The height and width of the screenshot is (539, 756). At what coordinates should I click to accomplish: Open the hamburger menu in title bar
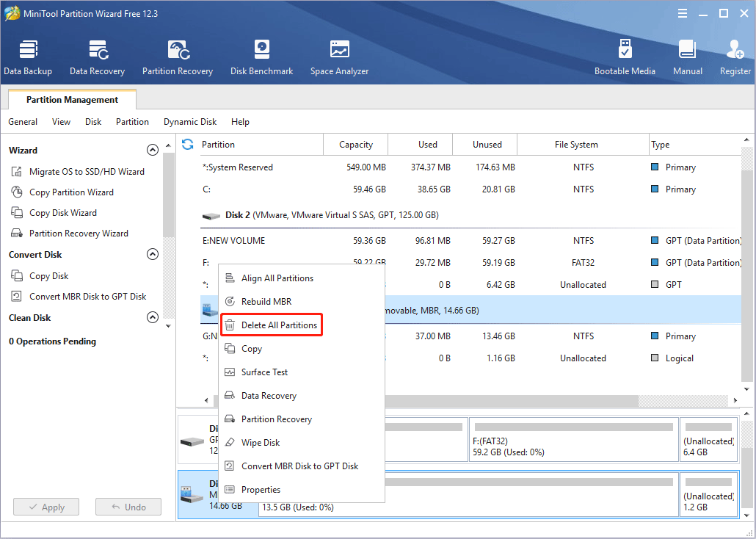coord(682,13)
